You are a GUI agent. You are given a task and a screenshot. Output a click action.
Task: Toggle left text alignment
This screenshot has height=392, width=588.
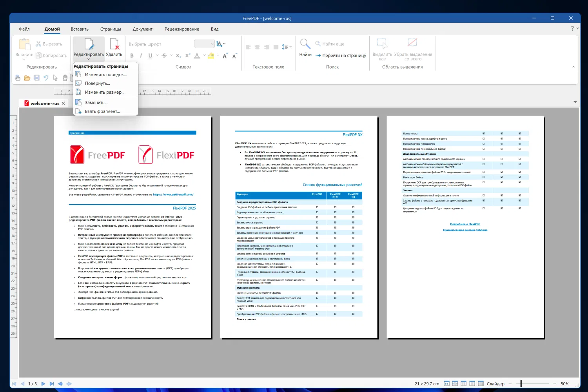point(248,47)
